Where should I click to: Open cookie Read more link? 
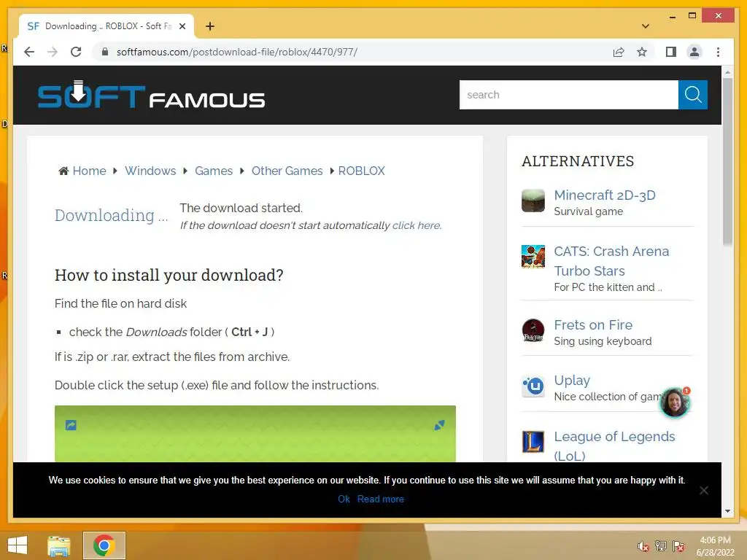[x=380, y=499]
